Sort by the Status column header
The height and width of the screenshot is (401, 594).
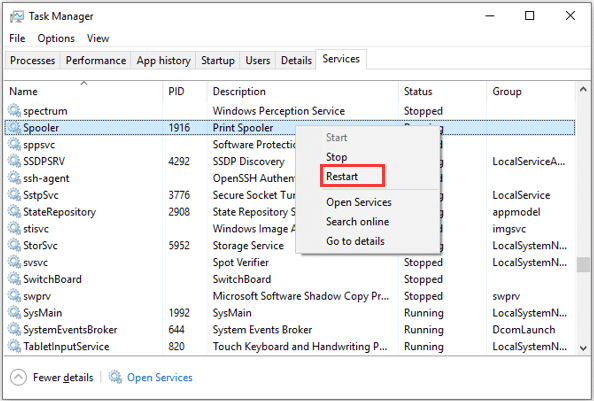418,91
